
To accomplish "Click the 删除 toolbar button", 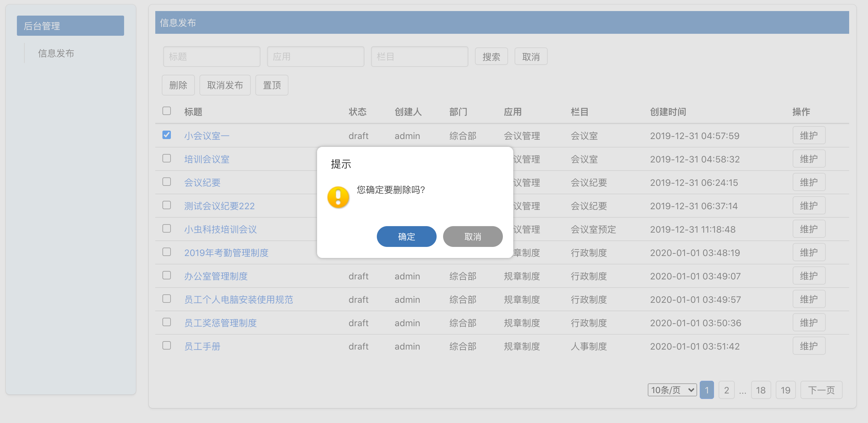I will pyautogui.click(x=178, y=85).
